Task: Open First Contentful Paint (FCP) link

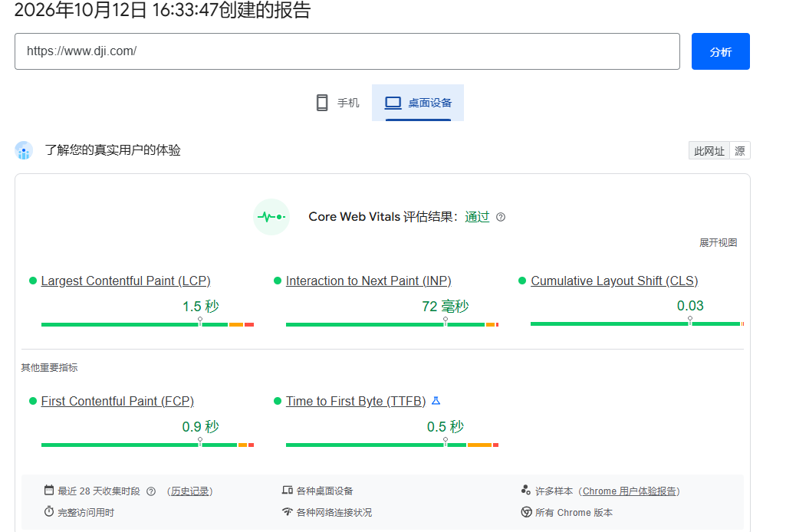Action: point(117,401)
